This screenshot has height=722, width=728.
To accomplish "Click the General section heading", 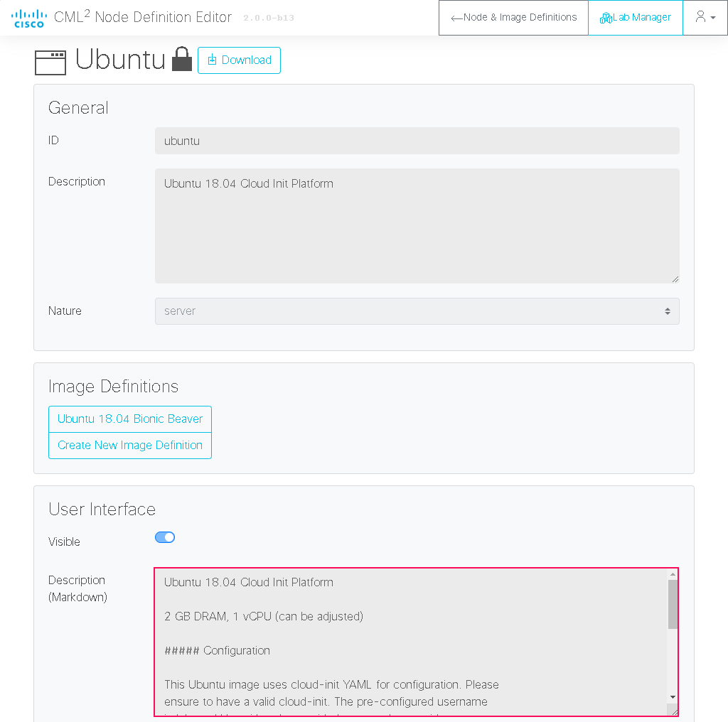I will [x=78, y=107].
